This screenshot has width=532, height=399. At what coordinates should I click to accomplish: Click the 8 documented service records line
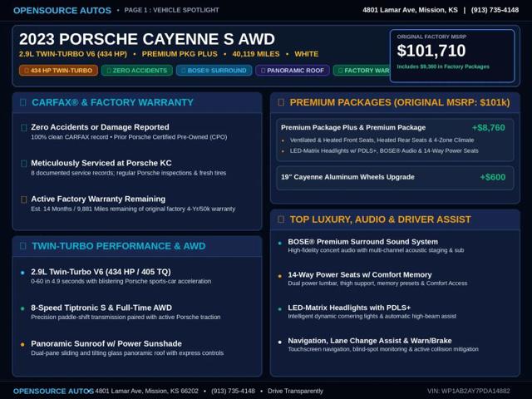128,173
